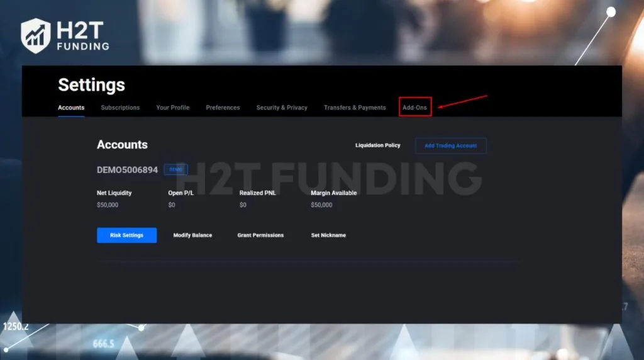Switch to the Add-Ons tab

415,107
